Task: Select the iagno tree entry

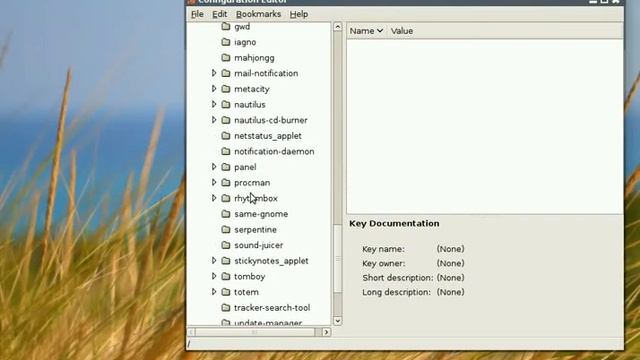Action: (x=245, y=42)
